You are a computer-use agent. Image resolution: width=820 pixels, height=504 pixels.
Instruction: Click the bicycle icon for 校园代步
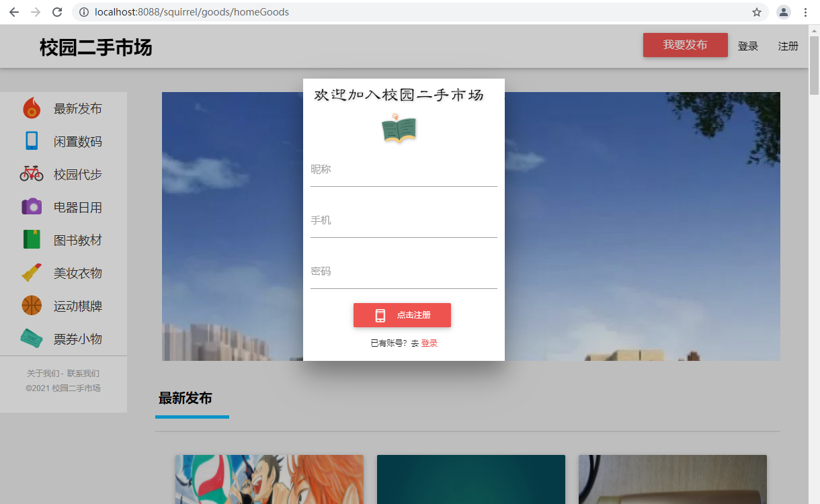(x=32, y=173)
